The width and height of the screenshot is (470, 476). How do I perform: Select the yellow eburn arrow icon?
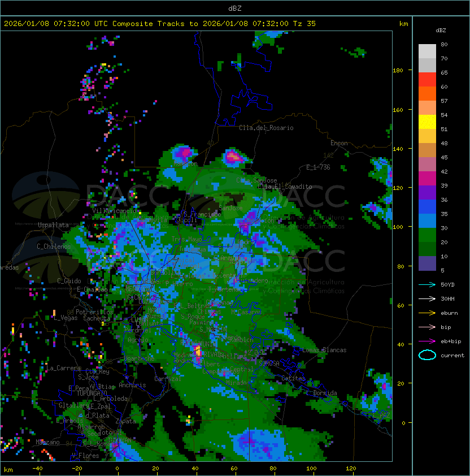tap(427, 313)
